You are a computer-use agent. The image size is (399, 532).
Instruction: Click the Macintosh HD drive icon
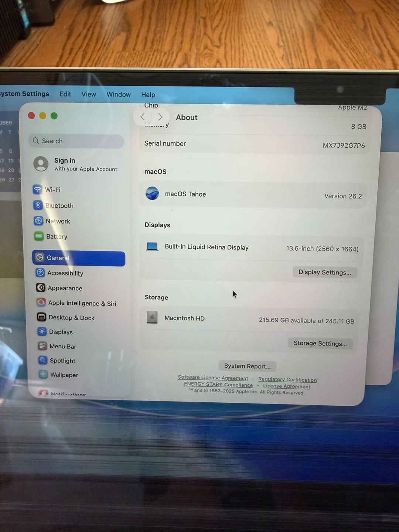152,317
